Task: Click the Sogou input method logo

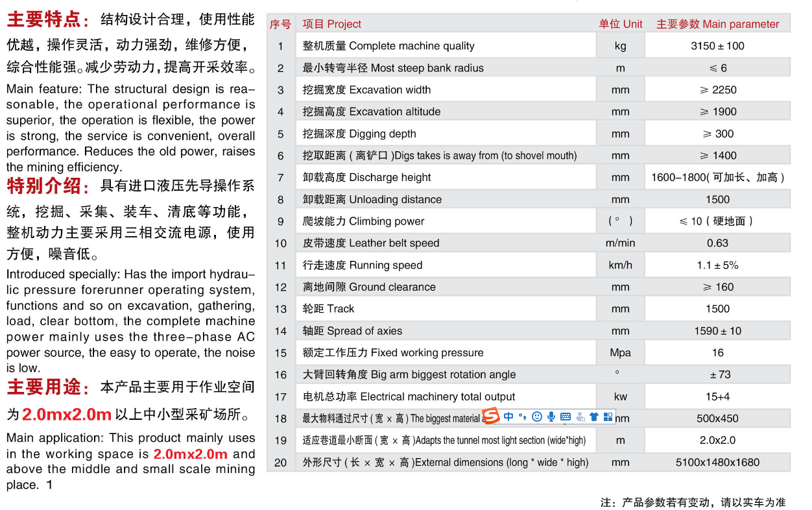Action: tap(491, 416)
